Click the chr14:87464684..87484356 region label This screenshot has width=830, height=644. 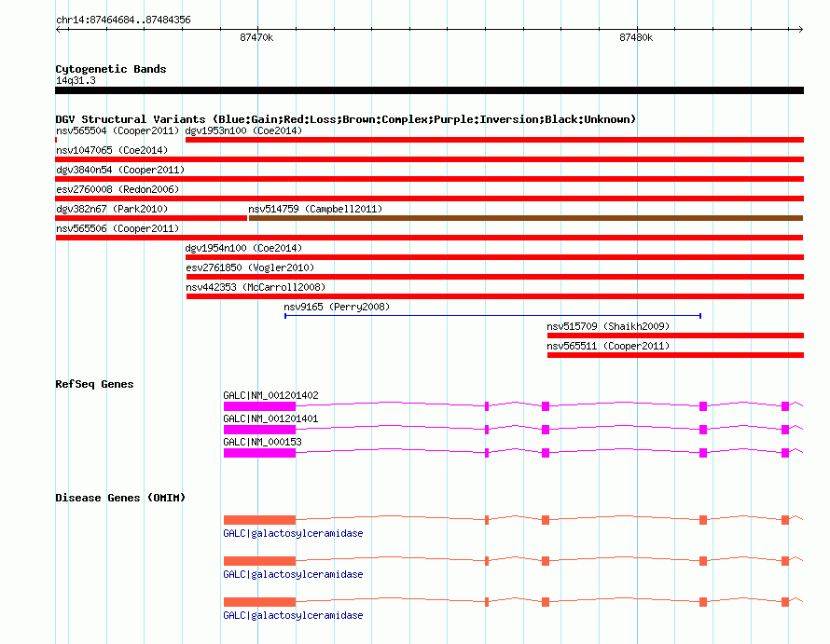coord(123,21)
